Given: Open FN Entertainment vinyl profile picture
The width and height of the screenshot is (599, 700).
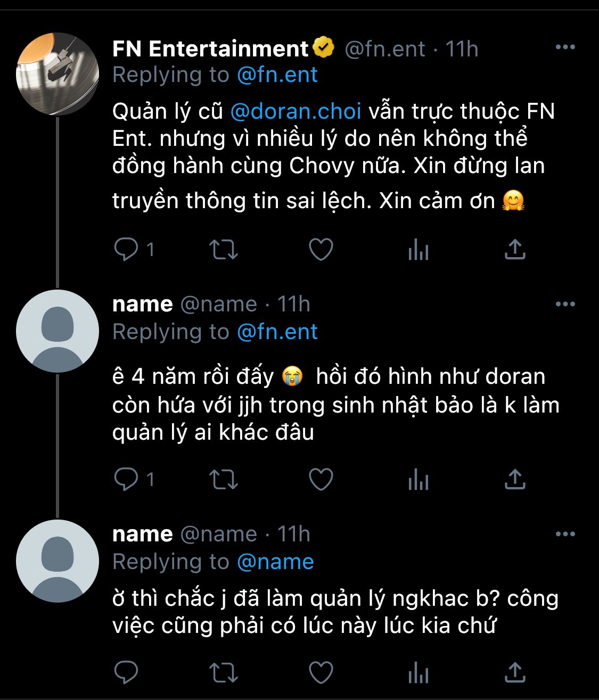Looking at the screenshot, I should point(58,74).
